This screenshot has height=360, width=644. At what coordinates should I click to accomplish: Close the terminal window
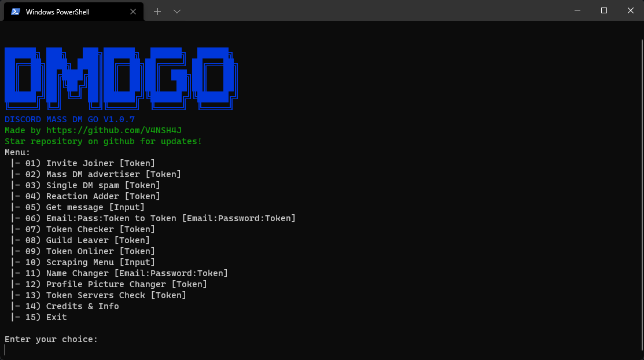click(x=631, y=10)
